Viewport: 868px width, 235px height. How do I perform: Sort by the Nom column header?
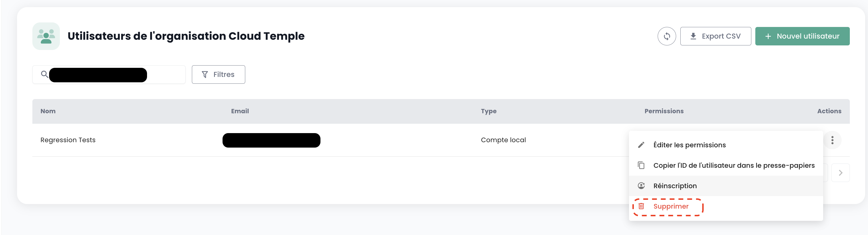(x=48, y=111)
